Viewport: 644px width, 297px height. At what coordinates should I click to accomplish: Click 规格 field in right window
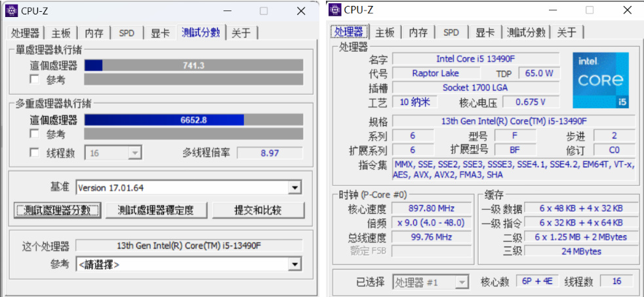[x=513, y=121]
